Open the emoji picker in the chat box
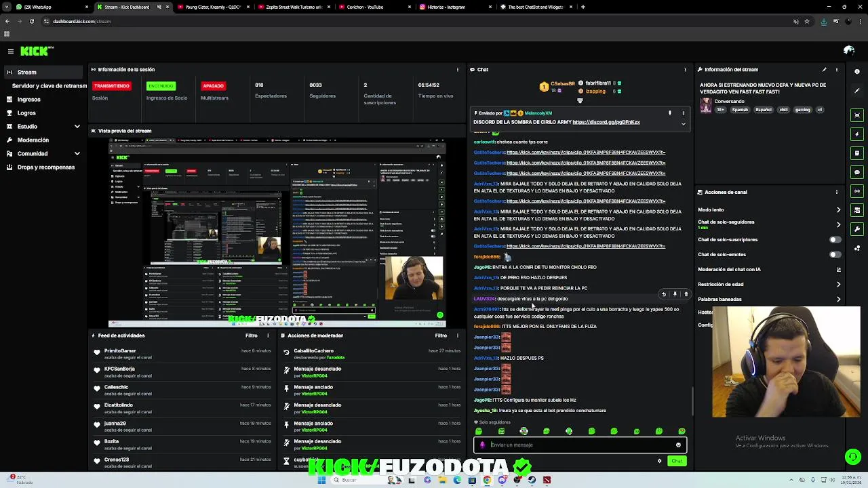 [678, 445]
